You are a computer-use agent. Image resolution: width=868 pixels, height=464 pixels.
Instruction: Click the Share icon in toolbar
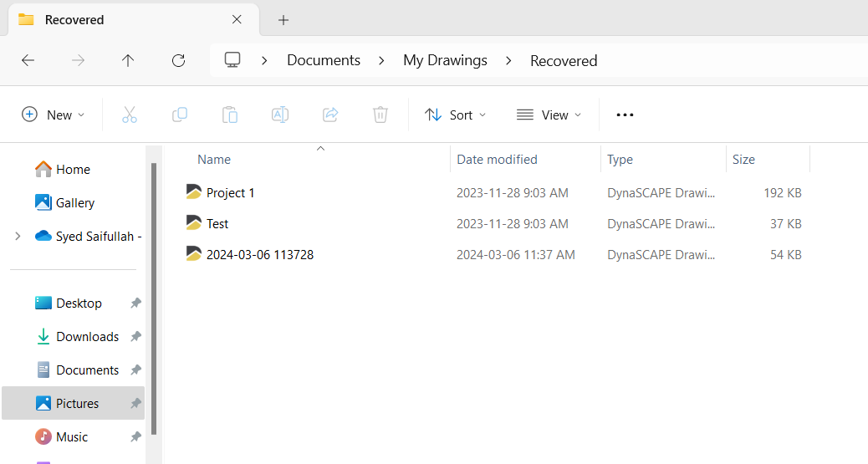pyautogui.click(x=330, y=115)
